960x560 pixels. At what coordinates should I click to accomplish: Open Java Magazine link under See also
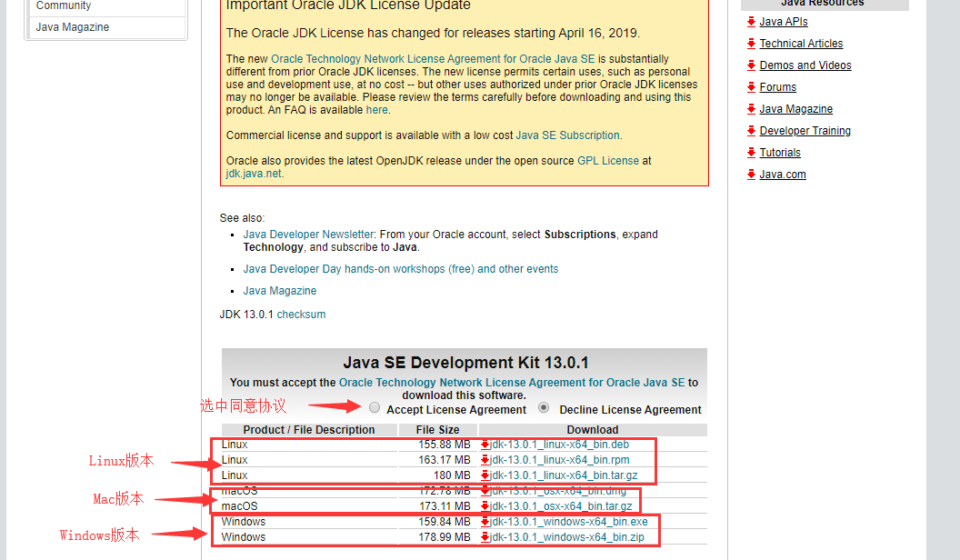coord(280,291)
